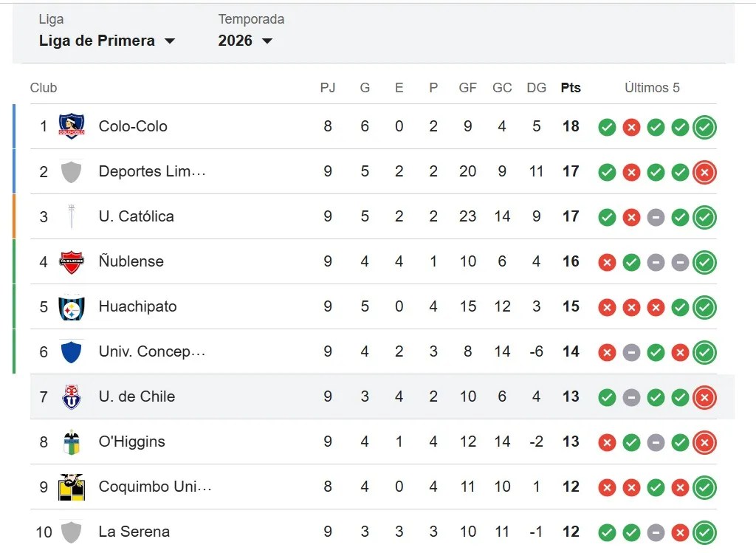Click Colo-Colo's most recent win indicator
The image size is (756, 553).
point(704,127)
